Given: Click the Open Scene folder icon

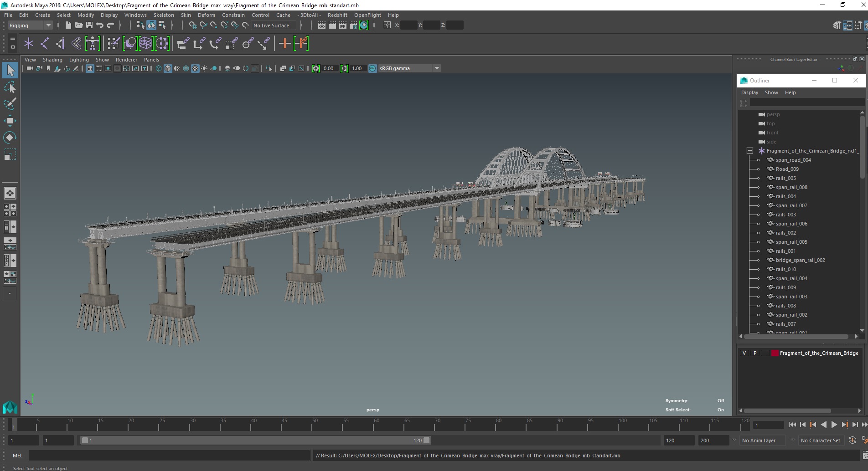Looking at the screenshot, I should [79, 26].
